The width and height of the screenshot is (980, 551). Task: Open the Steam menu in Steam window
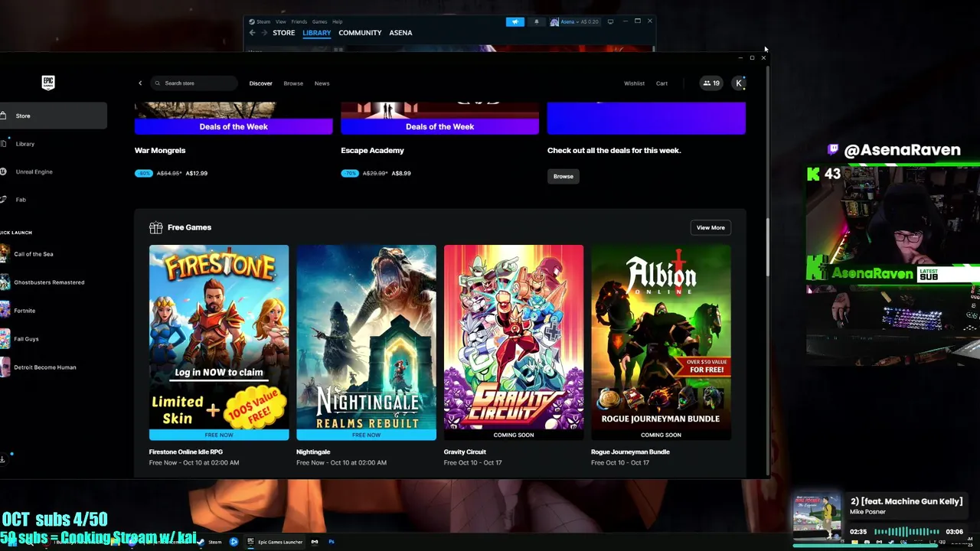click(263, 21)
